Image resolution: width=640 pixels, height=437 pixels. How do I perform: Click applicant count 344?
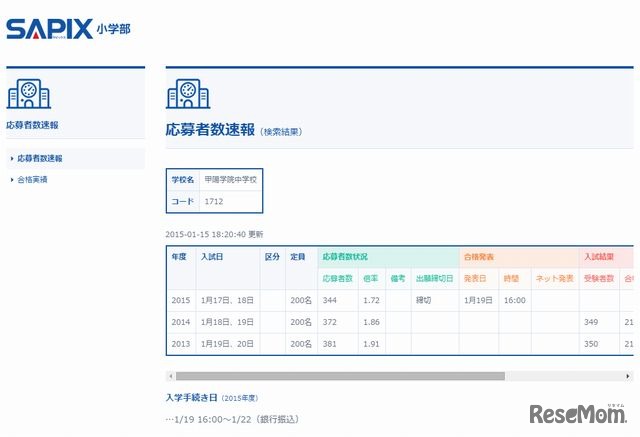point(330,300)
